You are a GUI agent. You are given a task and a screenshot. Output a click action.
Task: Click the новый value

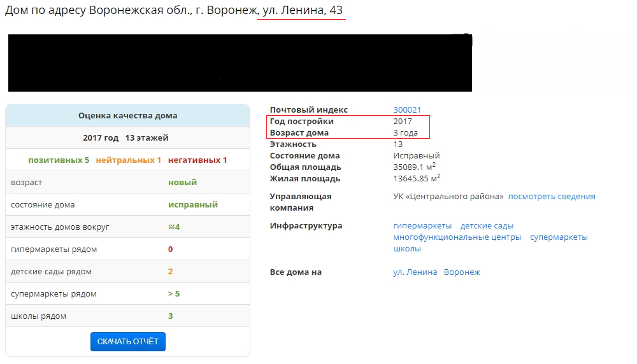182,183
